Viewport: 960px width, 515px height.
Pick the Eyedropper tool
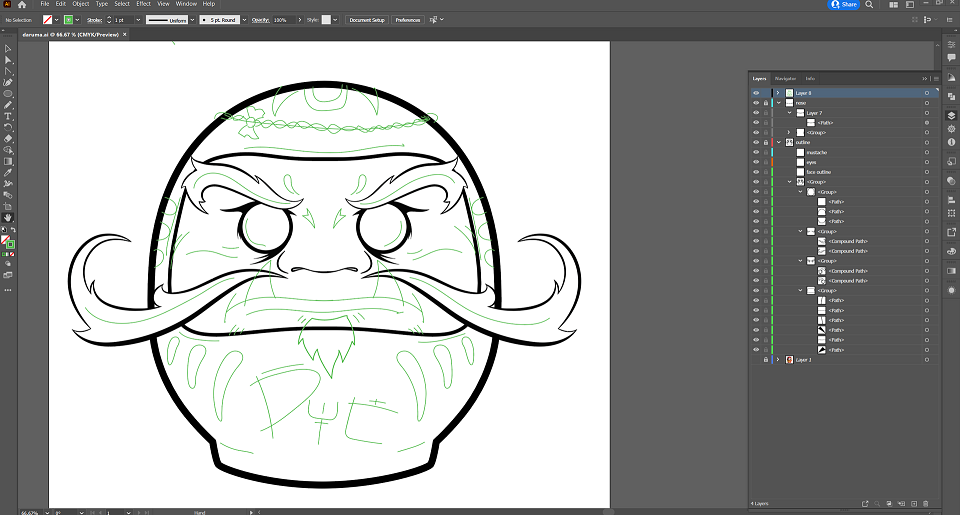point(8,173)
